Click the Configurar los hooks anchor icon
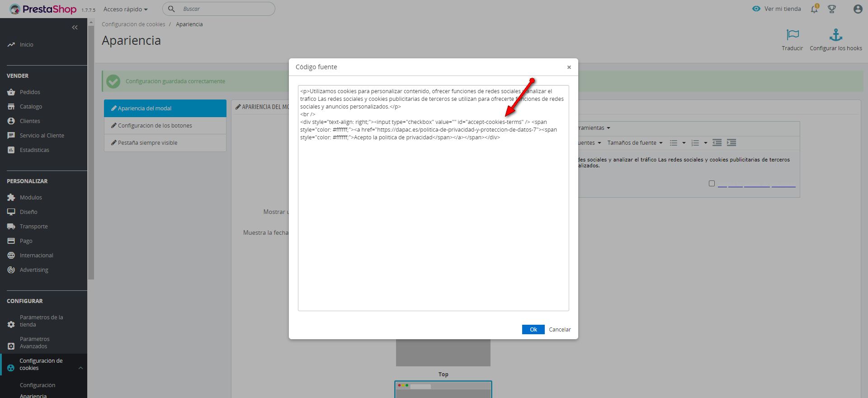 835,35
